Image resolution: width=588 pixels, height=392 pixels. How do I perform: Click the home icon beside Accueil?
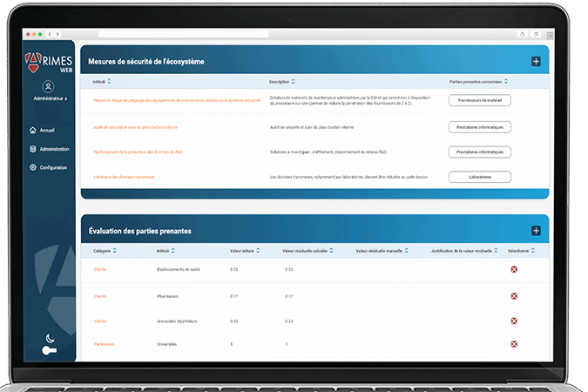pyautogui.click(x=32, y=130)
